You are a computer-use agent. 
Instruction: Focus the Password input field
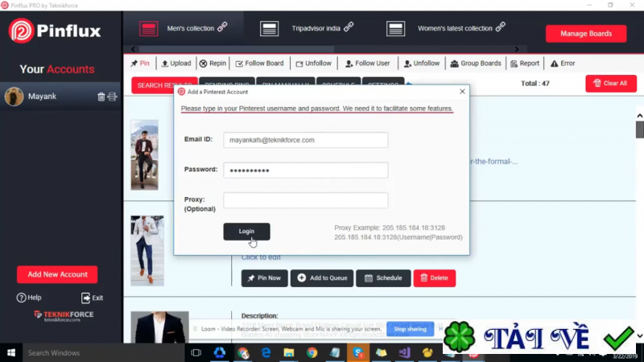pos(306,171)
